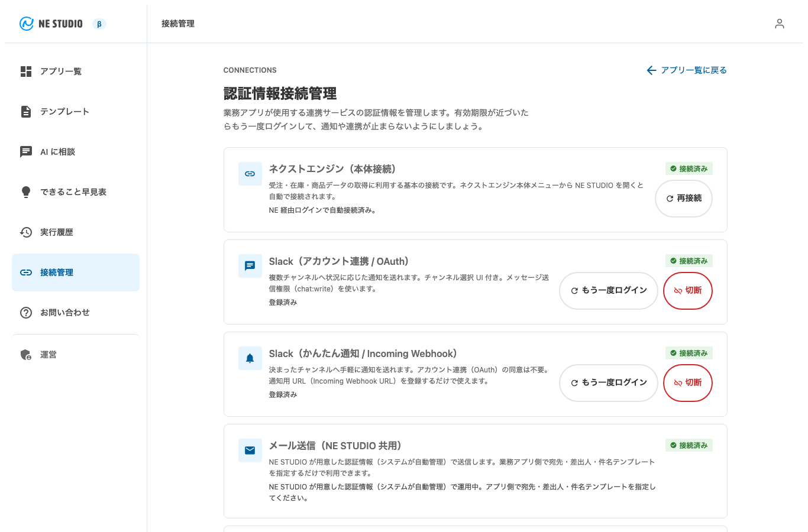Click the message icon on Slack OAuth card

pos(250,266)
